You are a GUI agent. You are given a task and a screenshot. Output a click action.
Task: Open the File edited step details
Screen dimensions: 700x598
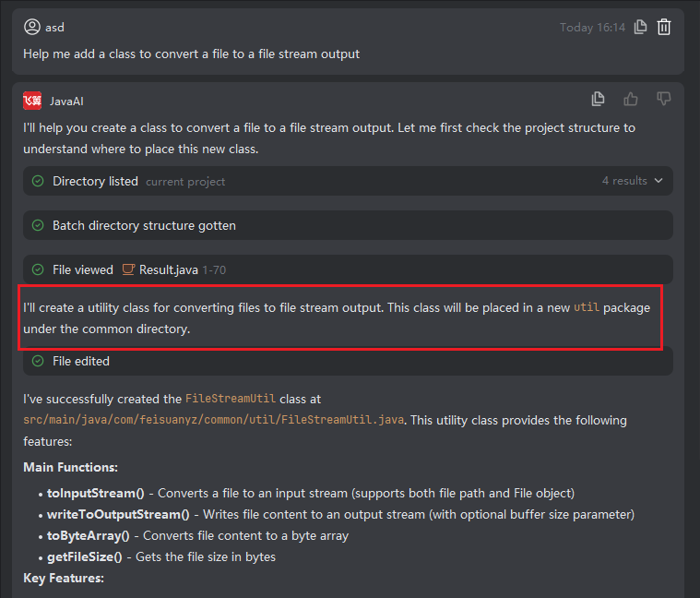[81, 361]
